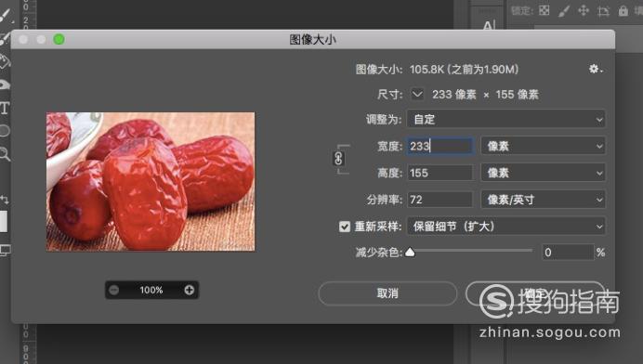643x364 pixels.
Task: Enable lock image pixels brush icon
Action: (x=564, y=10)
